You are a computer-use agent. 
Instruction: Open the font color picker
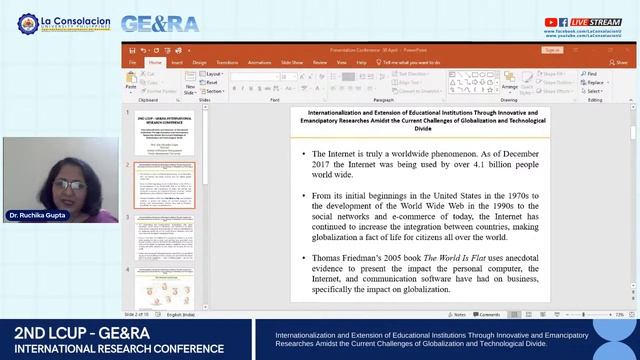[x=318, y=88]
